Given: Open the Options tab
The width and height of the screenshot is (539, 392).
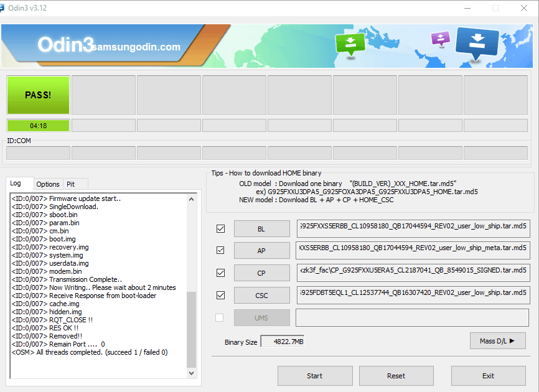Looking at the screenshot, I should tap(48, 184).
